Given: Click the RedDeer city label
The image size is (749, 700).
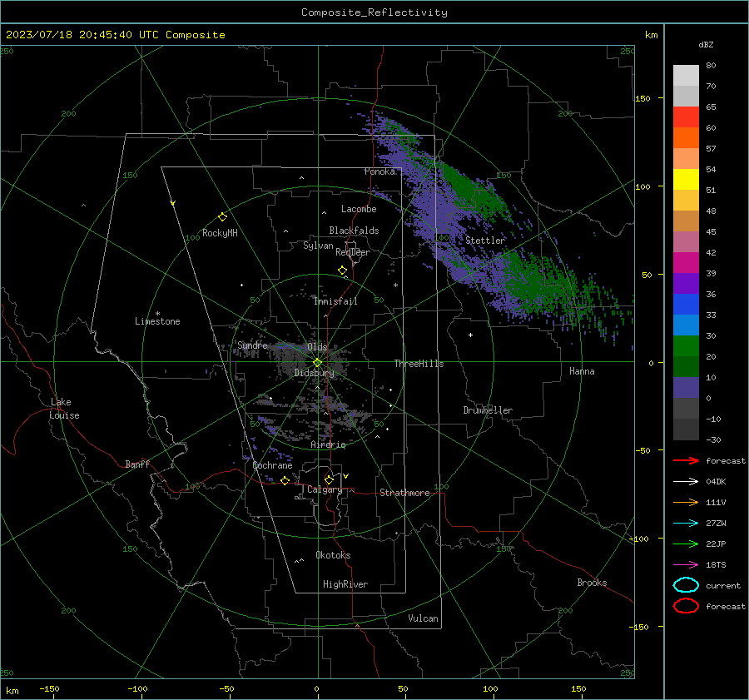Looking at the screenshot, I should [x=353, y=252].
